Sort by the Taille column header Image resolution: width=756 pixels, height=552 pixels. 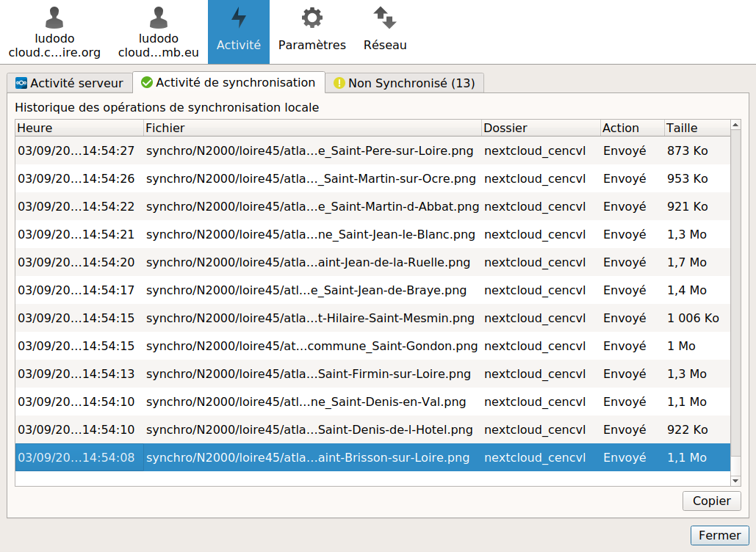pos(696,128)
